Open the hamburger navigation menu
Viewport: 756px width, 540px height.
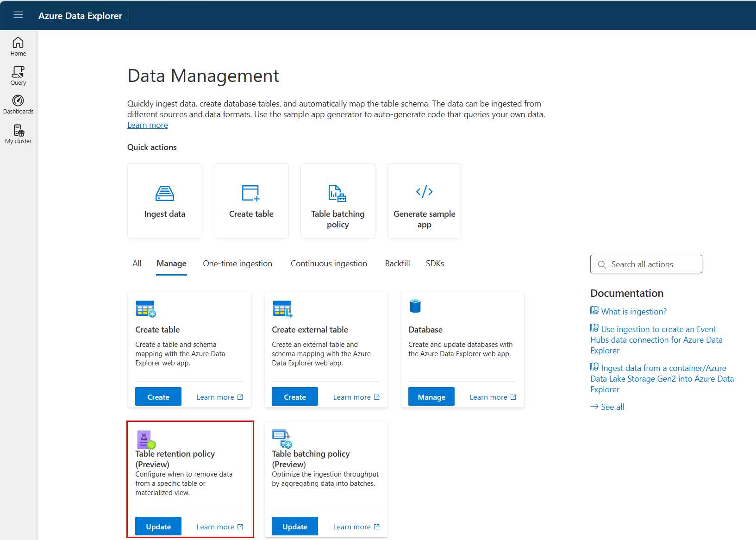(x=18, y=15)
